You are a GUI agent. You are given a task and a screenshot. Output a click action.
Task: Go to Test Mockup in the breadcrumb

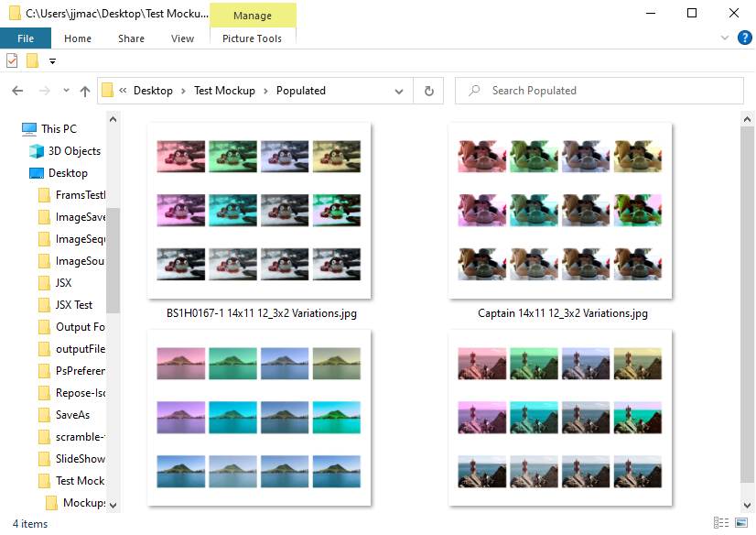coord(224,91)
